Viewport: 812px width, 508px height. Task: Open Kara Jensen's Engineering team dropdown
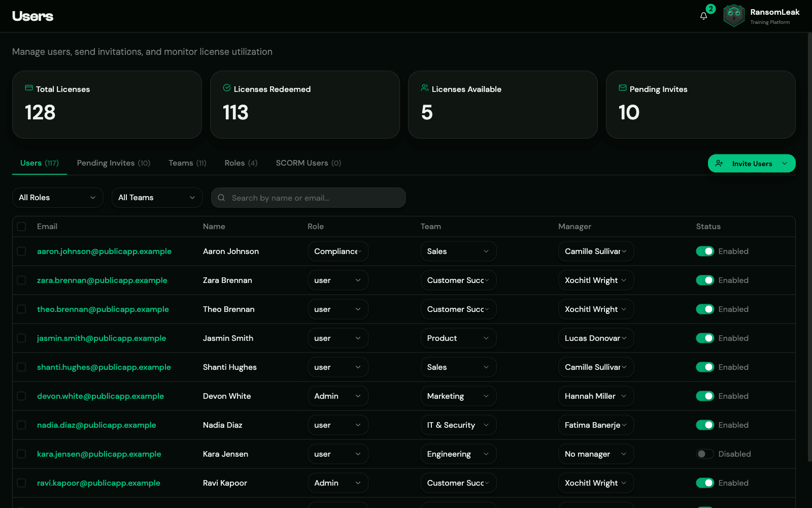(458, 454)
